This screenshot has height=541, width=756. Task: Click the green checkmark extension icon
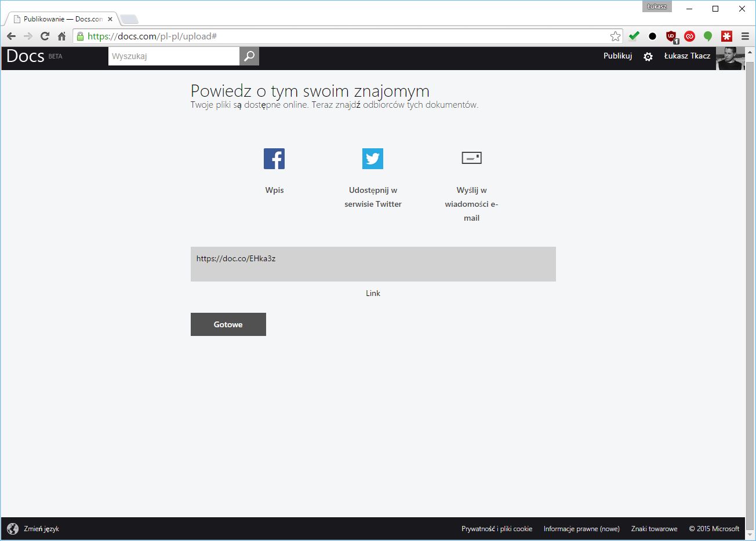pyautogui.click(x=634, y=36)
